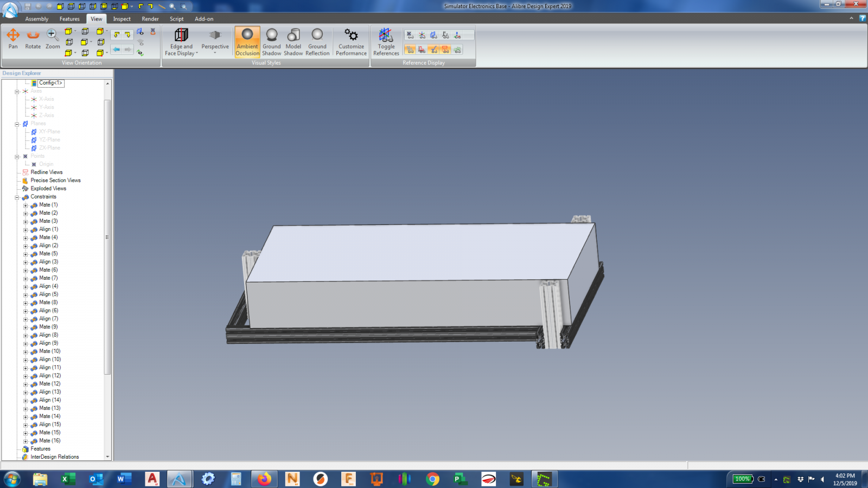Click the Toggle References button
The height and width of the screenshot is (488, 868).
[x=386, y=42]
